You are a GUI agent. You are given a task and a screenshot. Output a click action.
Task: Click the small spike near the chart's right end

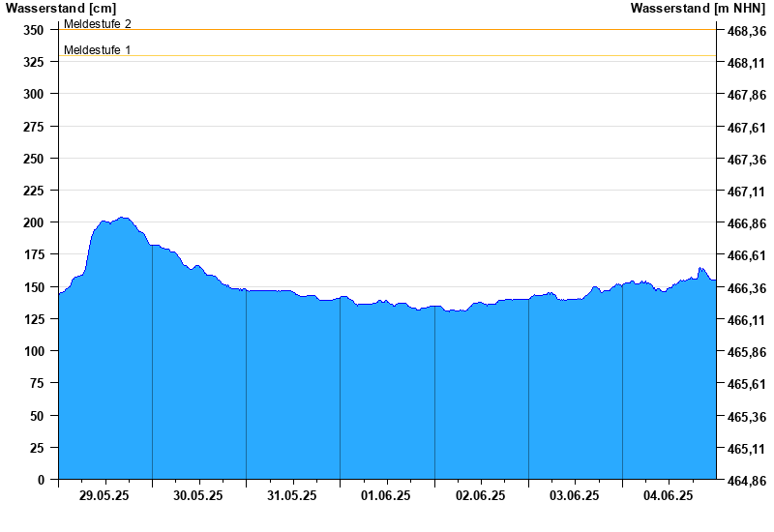[700, 269]
